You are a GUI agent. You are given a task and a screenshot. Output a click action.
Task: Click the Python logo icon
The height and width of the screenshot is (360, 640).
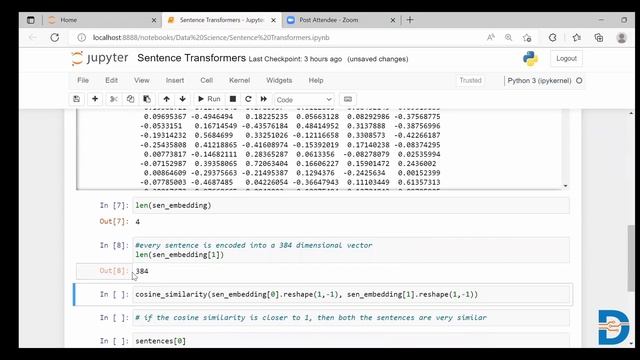[x=530, y=59]
